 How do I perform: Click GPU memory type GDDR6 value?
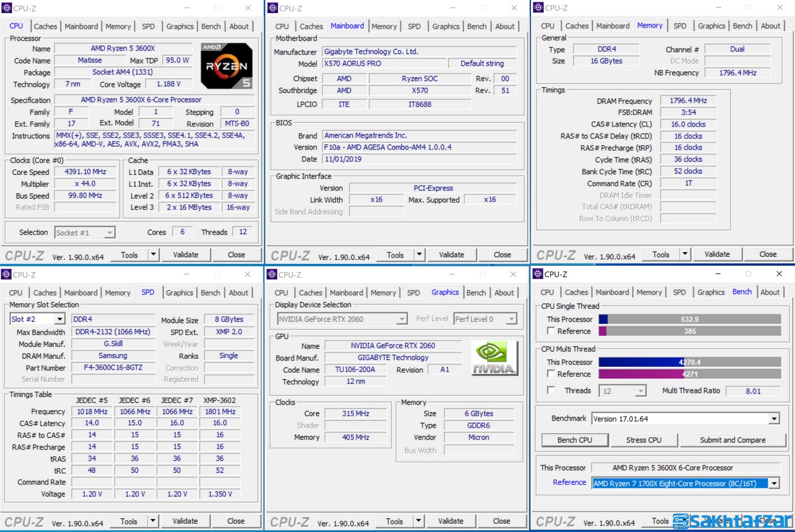pyautogui.click(x=478, y=425)
